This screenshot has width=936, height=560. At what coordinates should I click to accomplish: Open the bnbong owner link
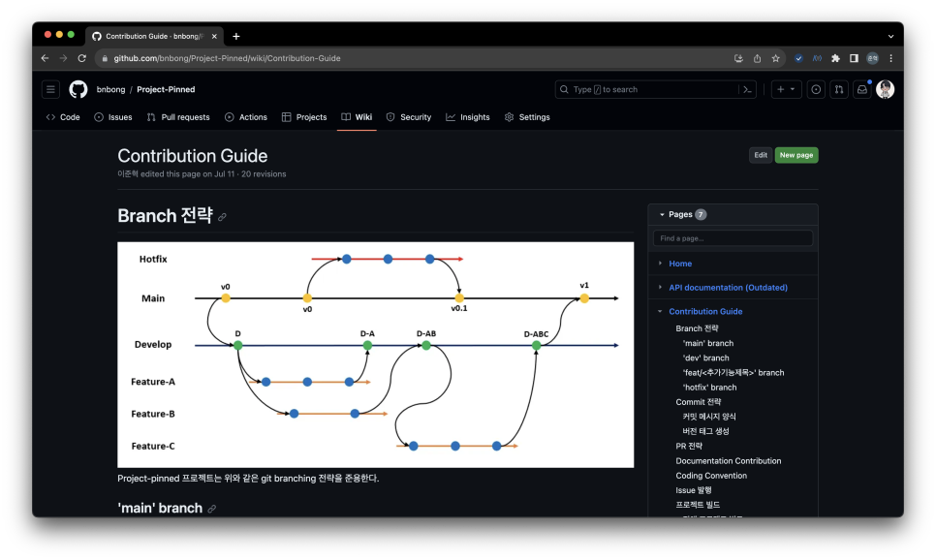click(x=111, y=89)
